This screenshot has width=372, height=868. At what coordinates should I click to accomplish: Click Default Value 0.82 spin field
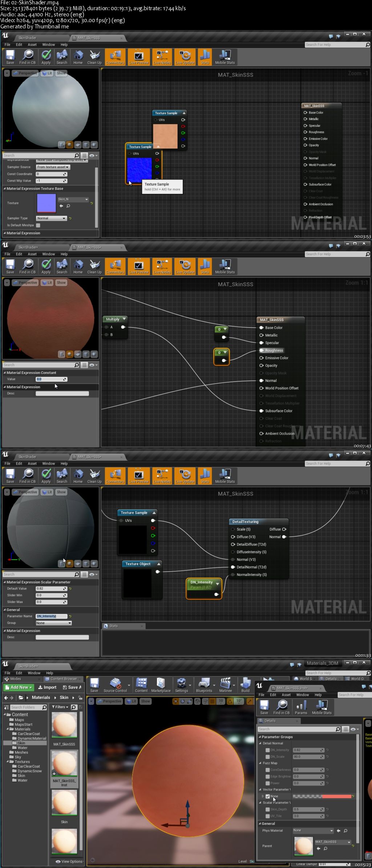[x=51, y=588]
